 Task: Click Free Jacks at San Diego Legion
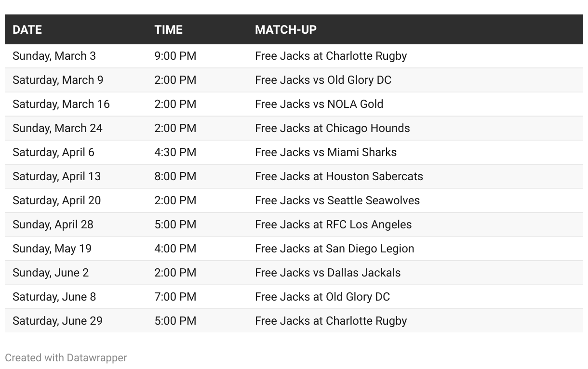tap(334, 249)
